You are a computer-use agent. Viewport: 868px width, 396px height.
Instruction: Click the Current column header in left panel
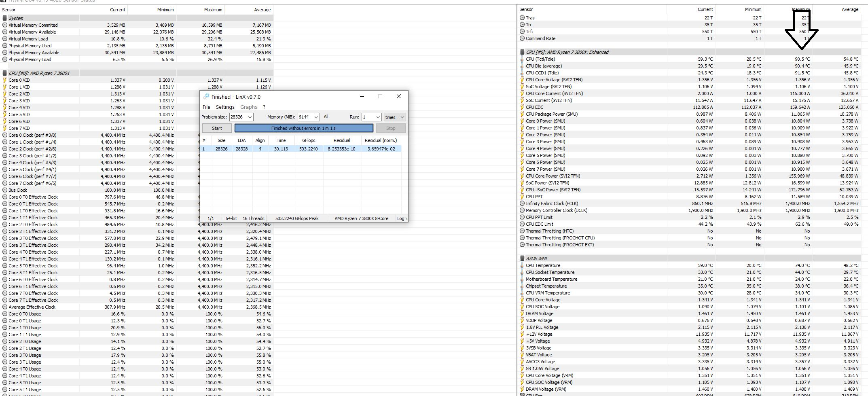click(x=118, y=10)
